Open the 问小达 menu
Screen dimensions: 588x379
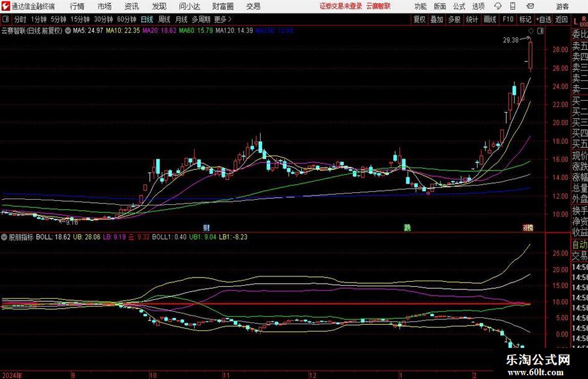189,6
